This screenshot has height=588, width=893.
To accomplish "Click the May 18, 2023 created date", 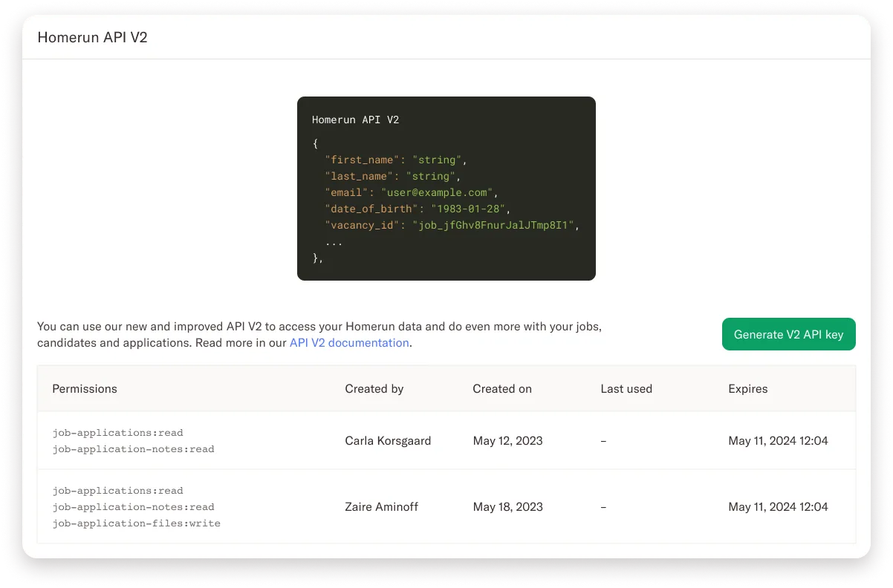I will [507, 507].
